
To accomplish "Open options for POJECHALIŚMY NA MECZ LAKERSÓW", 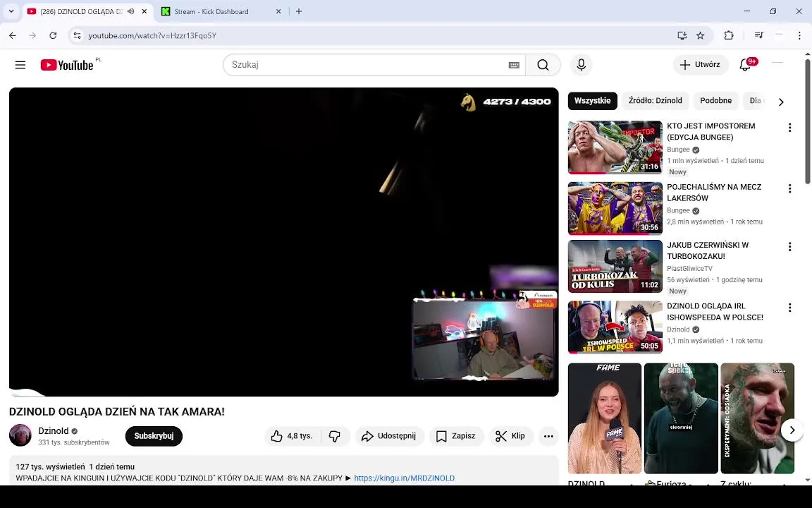I will pyautogui.click(x=789, y=188).
